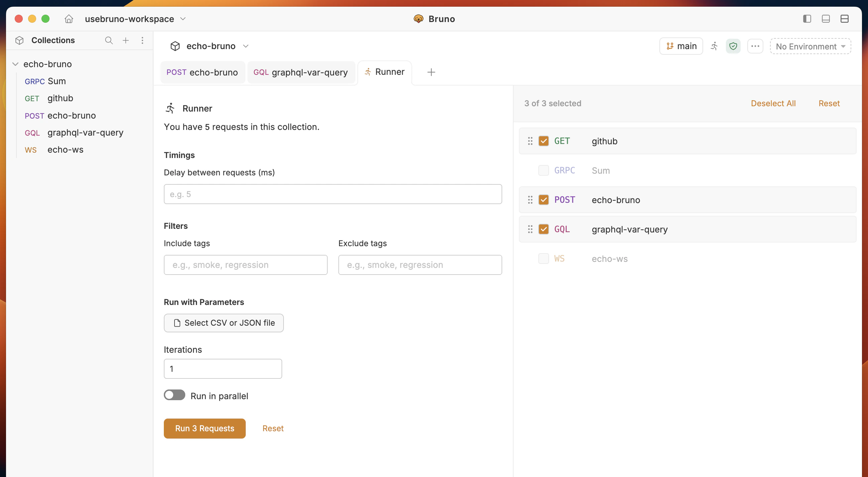Screen dimensions: 868x477
Task: Enable the Run in parallel toggle
Action: [x=175, y=395]
